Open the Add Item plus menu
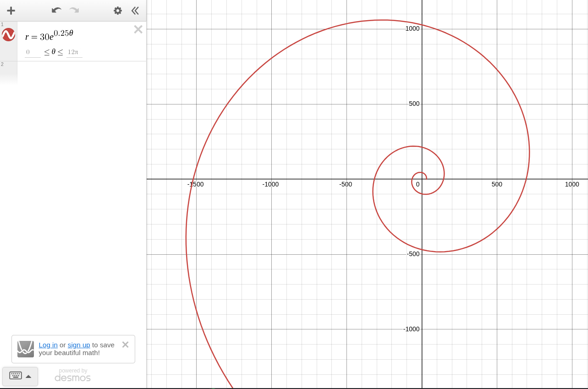588x389 pixels. [11, 11]
